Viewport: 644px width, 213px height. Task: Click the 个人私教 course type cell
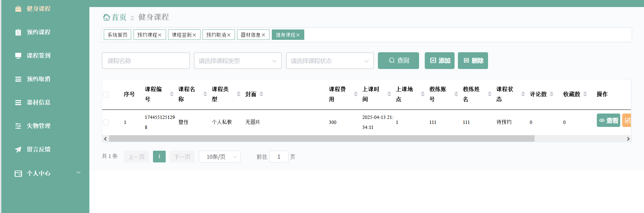click(222, 122)
